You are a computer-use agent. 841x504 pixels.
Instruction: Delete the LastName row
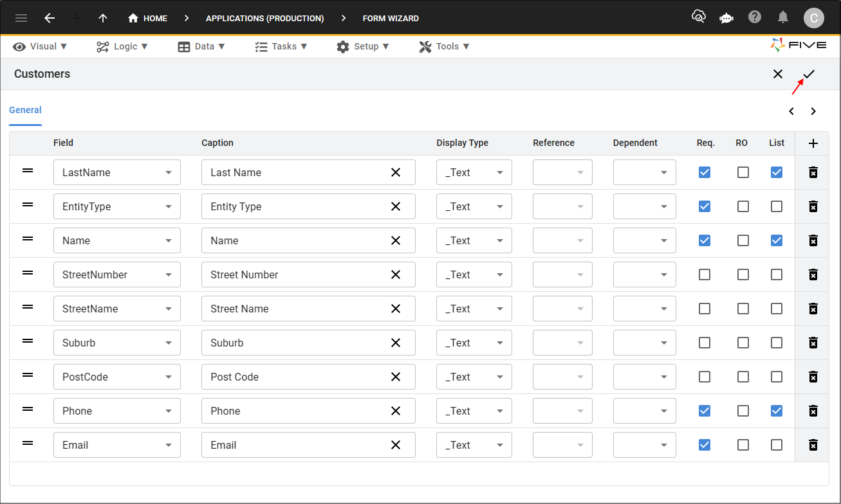coord(813,172)
